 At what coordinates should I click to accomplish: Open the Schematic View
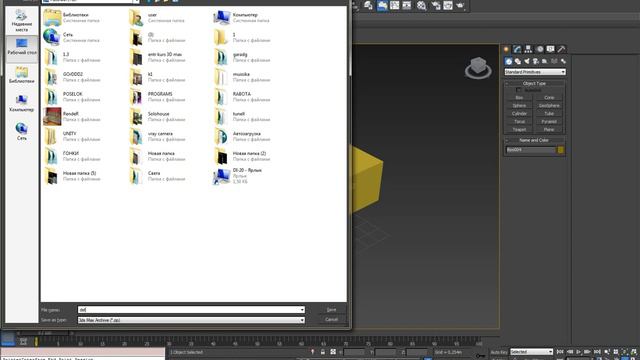[407, 5]
